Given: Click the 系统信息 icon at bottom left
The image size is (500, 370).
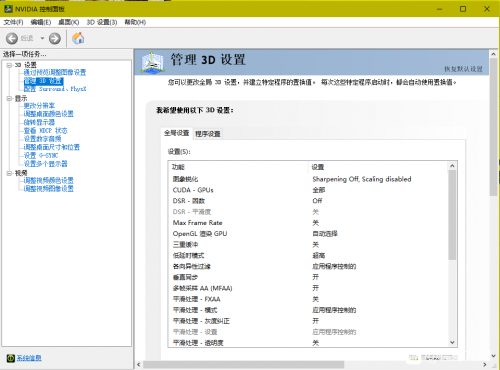Looking at the screenshot, I should click(11, 358).
